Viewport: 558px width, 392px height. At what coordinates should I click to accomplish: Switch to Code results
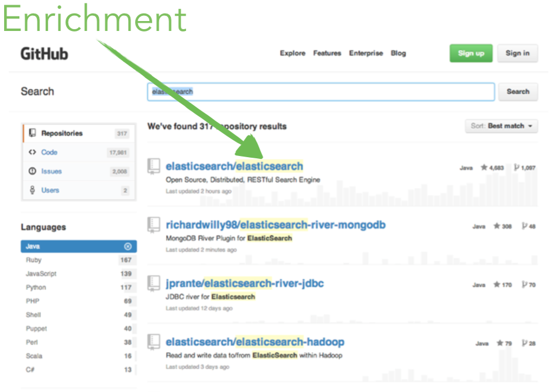pyautogui.click(x=79, y=152)
